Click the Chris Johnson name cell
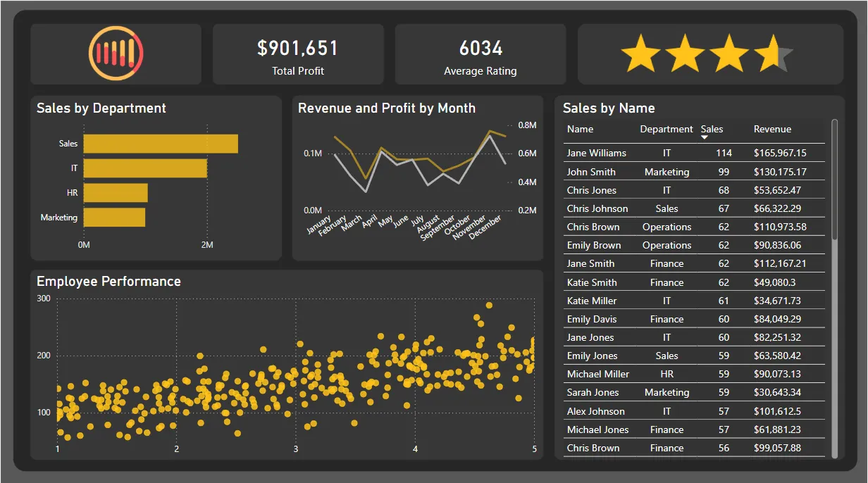Viewport: 868px width, 483px height. (597, 208)
